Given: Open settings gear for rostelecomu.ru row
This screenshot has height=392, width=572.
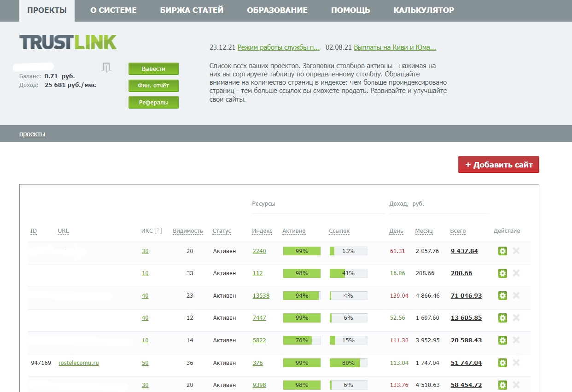Looking at the screenshot, I should (x=502, y=363).
